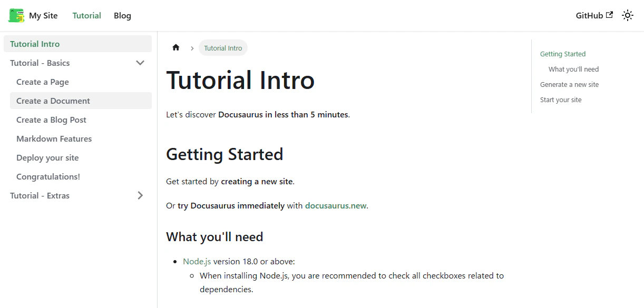Click the home breadcrumb icon

coord(176,47)
